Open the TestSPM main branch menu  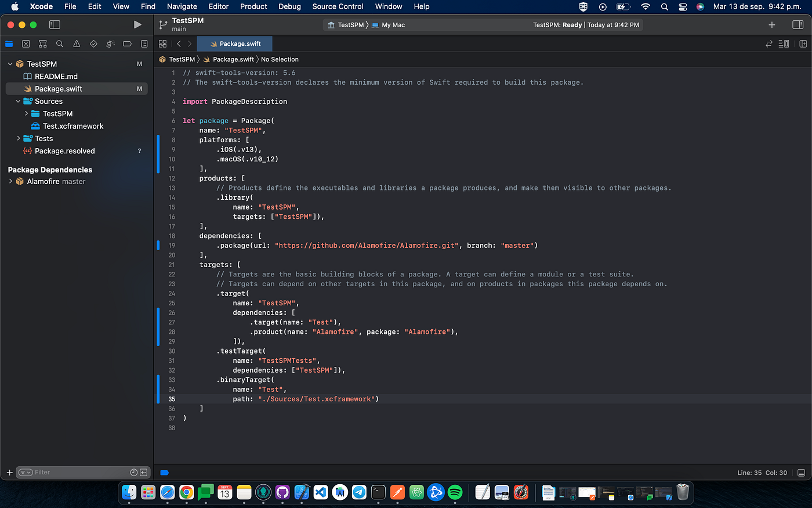[x=182, y=24]
